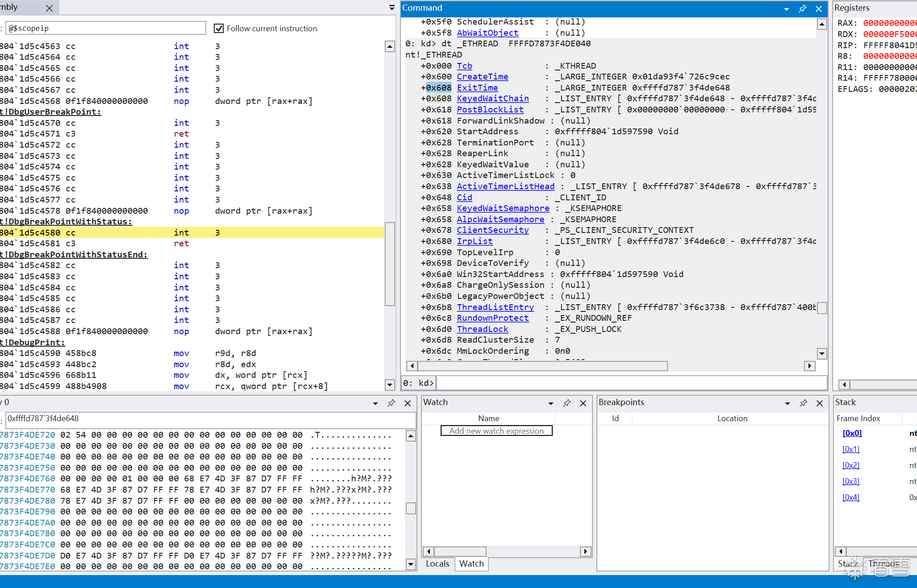The width and height of the screenshot is (917, 588).
Task: Close the Watch panel
Action: pyautogui.click(x=583, y=403)
